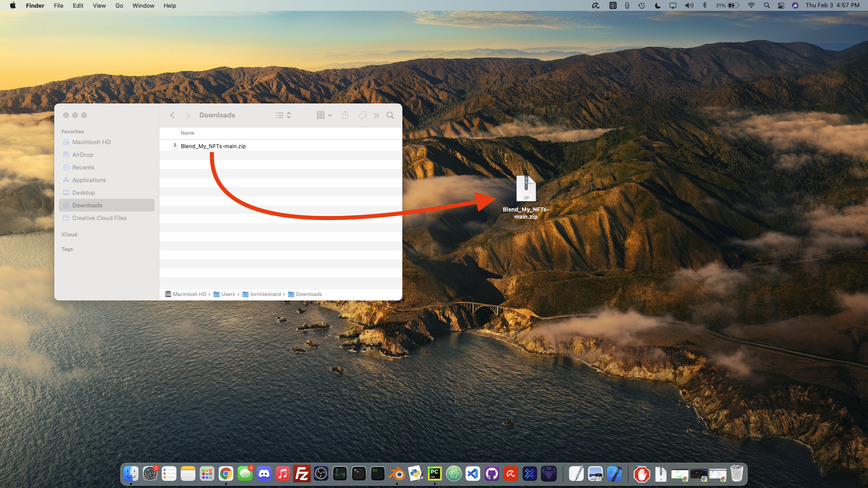Launch Terminal from the dock
The image size is (868, 488).
point(359,474)
